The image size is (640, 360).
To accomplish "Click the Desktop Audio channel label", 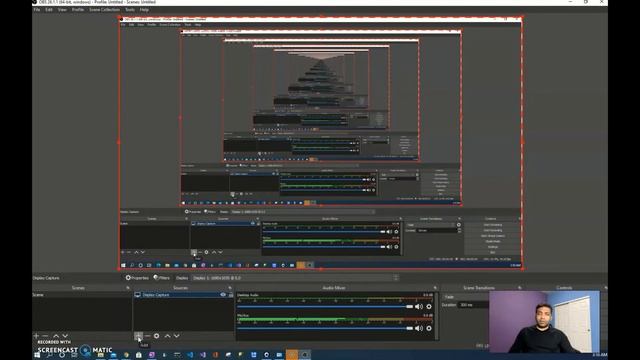I will click(x=248, y=295).
